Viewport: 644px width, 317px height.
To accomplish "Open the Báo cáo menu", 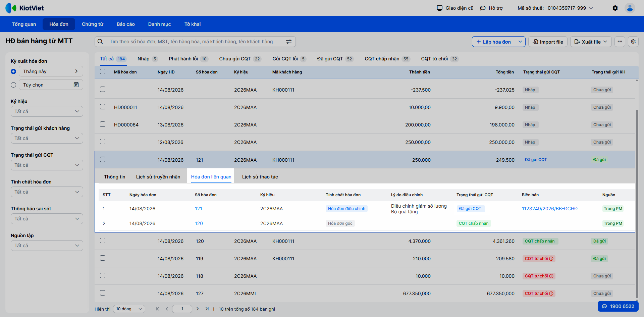I will pos(126,24).
